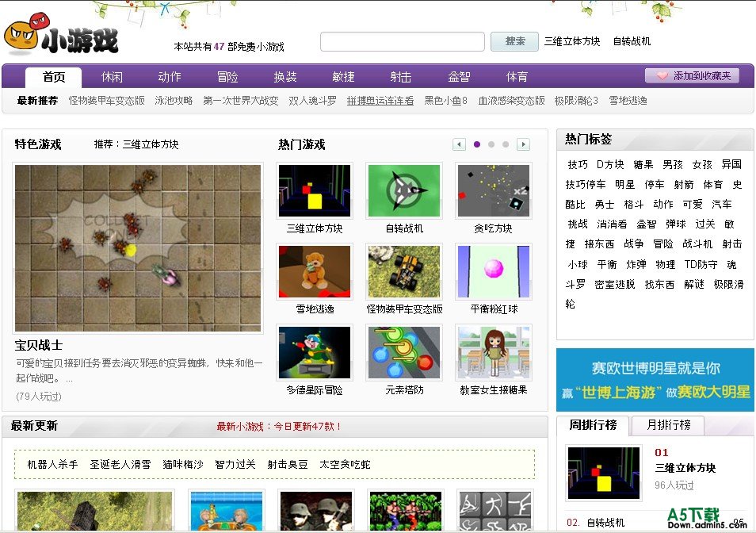Viewport: 756px width, 533px height.
Task: Select the first purple carousel page dot
Action: 477,144
